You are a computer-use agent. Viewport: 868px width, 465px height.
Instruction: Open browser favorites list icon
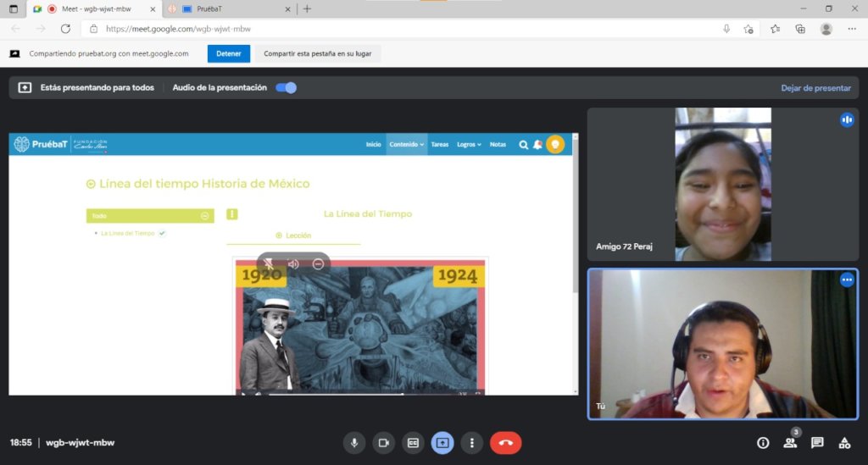tap(775, 29)
